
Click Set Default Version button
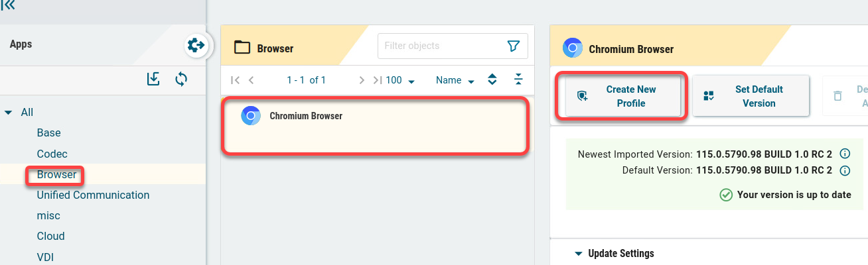pos(751,97)
